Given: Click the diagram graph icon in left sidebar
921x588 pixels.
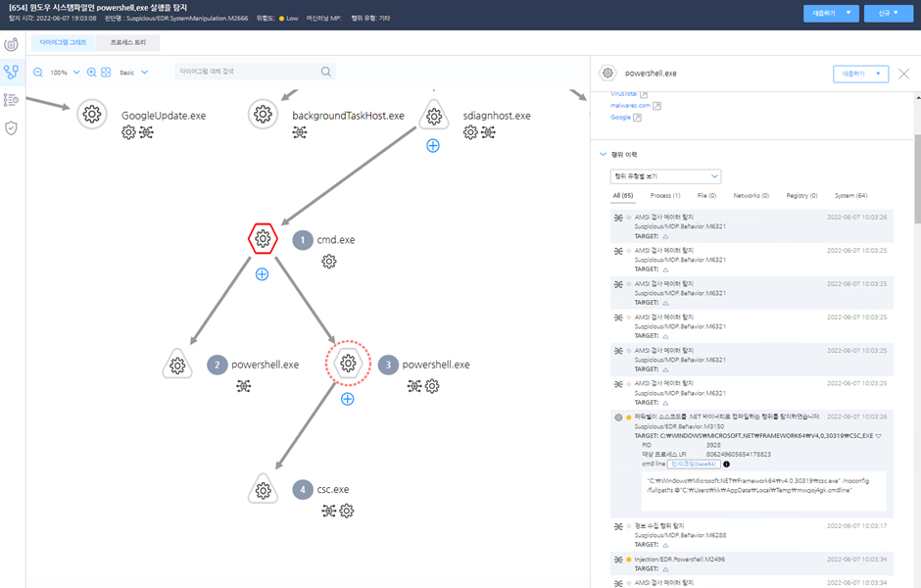Looking at the screenshot, I should (x=11, y=73).
